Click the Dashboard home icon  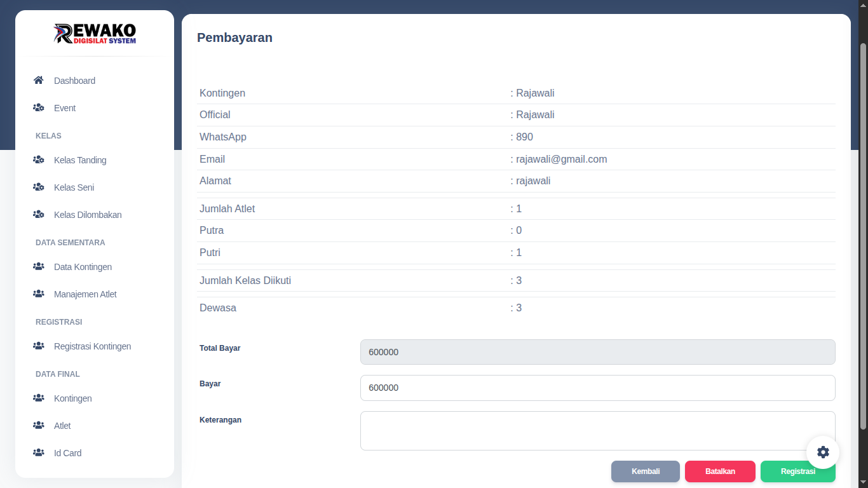(39, 81)
